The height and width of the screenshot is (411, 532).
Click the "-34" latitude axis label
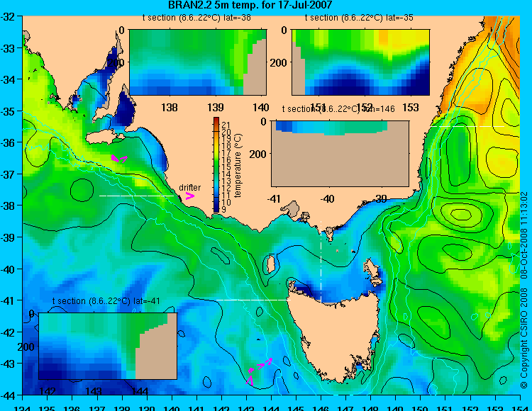point(8,80)
